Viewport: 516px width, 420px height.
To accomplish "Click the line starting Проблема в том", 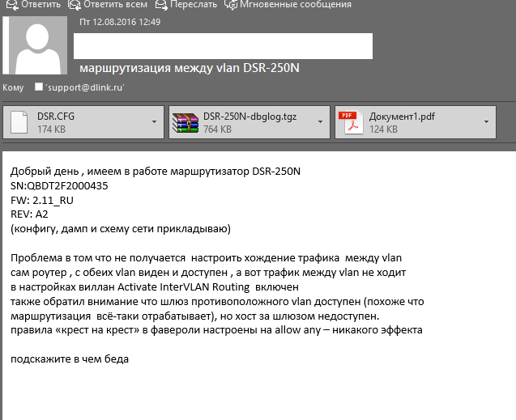I will point(206,258).
